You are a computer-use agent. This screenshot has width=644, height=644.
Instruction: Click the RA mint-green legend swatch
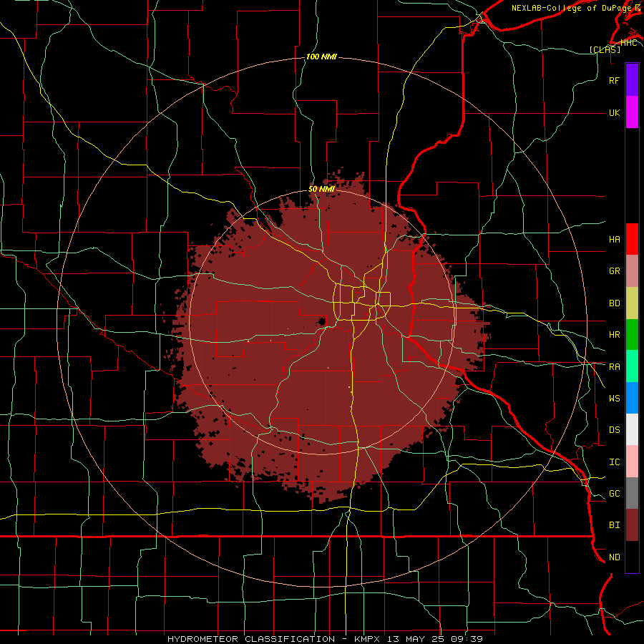632,366
